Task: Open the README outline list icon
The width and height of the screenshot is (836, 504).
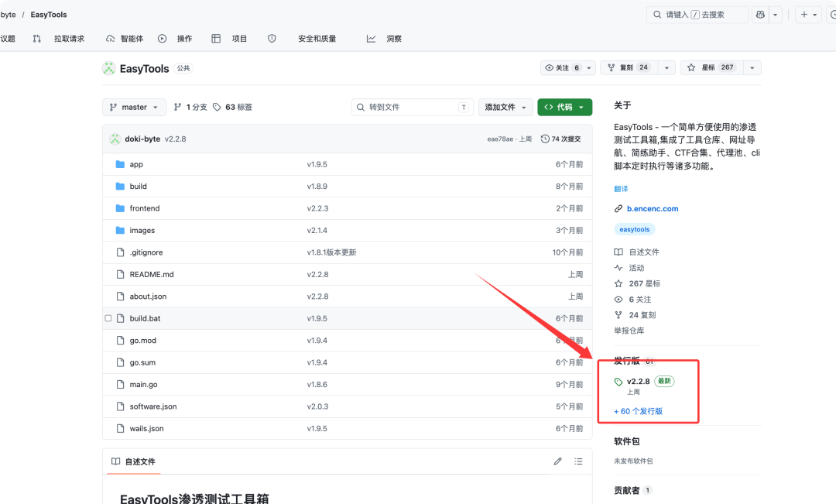Action: [578, 461]
